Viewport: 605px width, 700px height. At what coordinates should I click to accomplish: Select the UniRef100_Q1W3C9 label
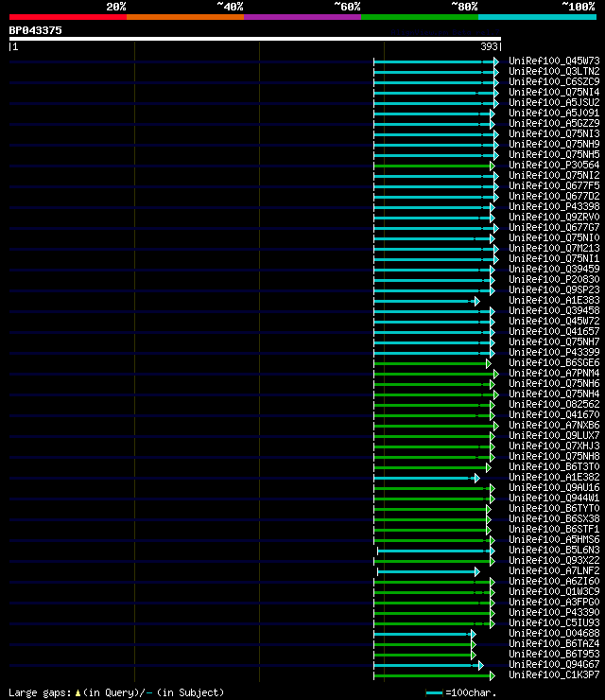point(554,591)
